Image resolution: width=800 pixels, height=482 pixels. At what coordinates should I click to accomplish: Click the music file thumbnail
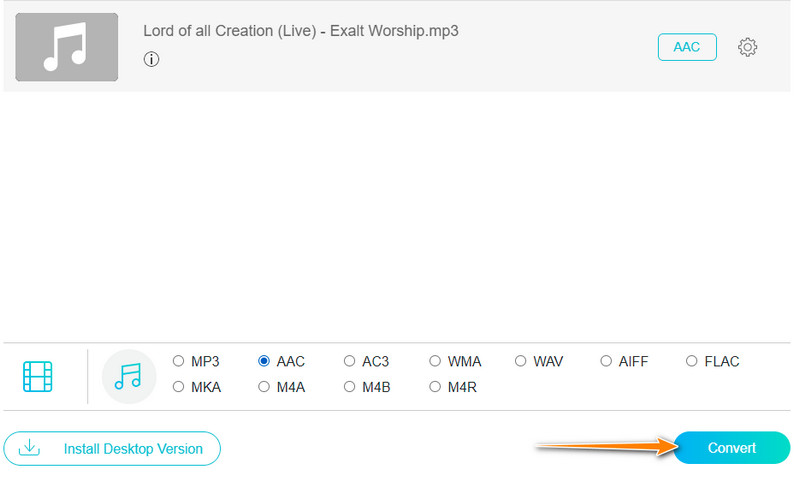67,47
